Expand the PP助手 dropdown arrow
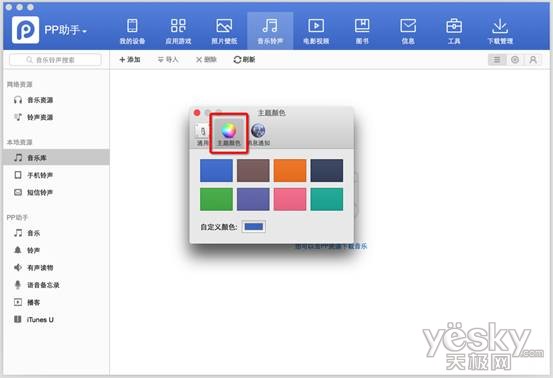Image resolution: width=553 pixels, height=378 pixels. [84, 31]
